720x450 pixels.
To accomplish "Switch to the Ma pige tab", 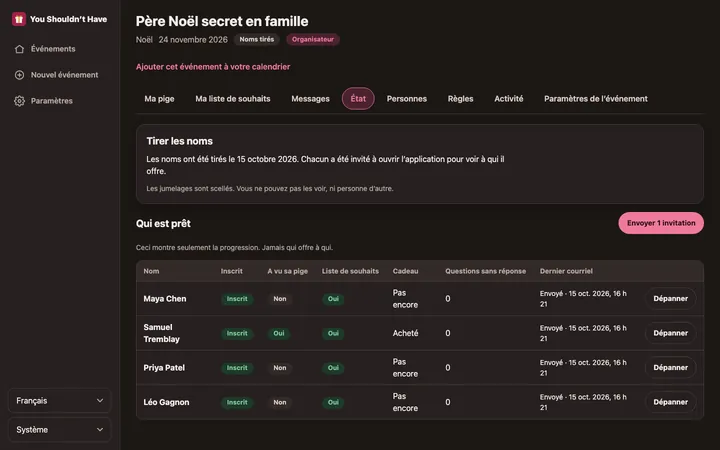I will pyautogui.click(x=159, y=99).
